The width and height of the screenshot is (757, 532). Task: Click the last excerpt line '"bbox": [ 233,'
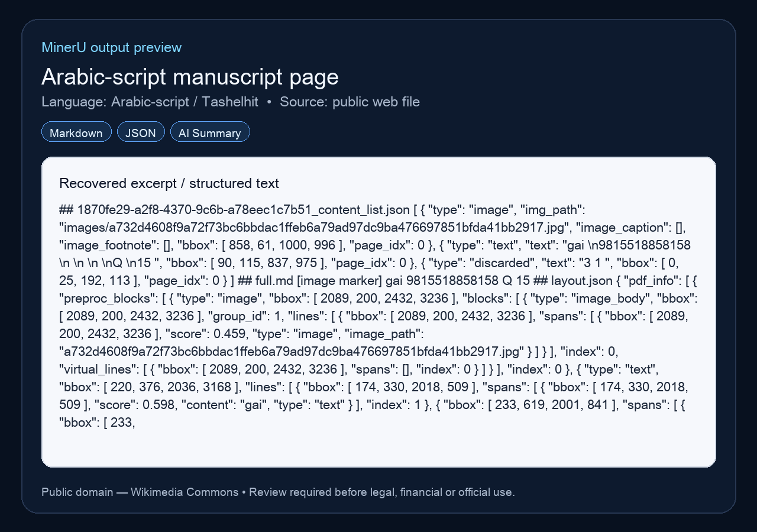[x=98, y=423]
